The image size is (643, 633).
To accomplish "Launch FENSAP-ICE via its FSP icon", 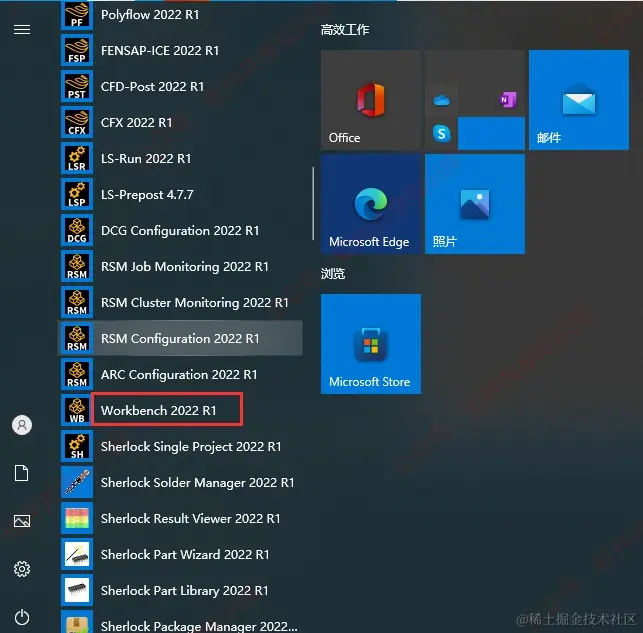I will click(x=77, y=50).
